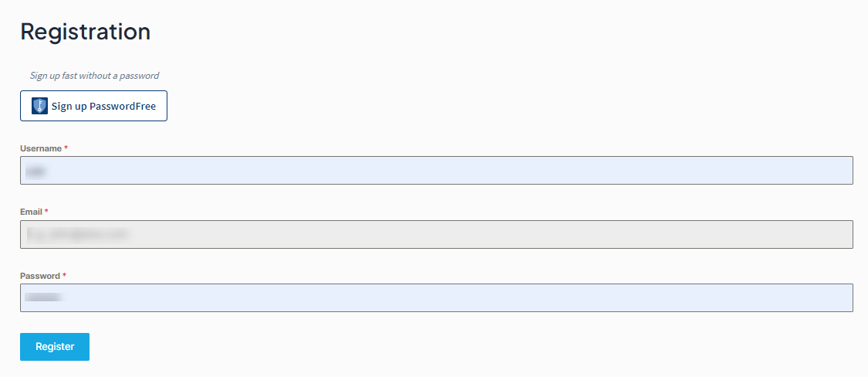Click the Registration page heading
Viewport: 868px width, 377px height.
[85, 32]
